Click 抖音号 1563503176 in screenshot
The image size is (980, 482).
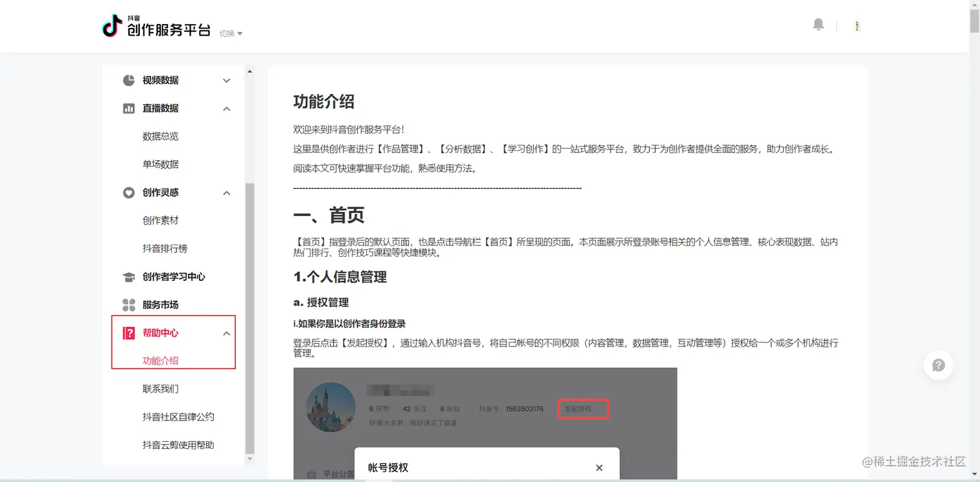click(511, 409)
